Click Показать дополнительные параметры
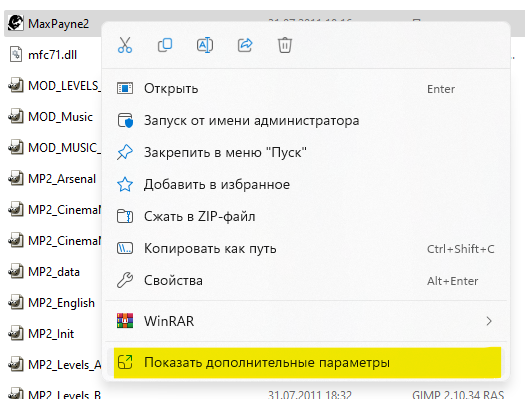Viewport: 525px width, 399px height. click(306, 363)
